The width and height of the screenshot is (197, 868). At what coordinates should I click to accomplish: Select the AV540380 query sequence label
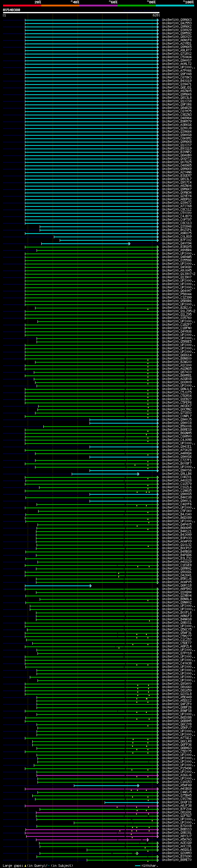pyautogui.click(x=11, y=10)
